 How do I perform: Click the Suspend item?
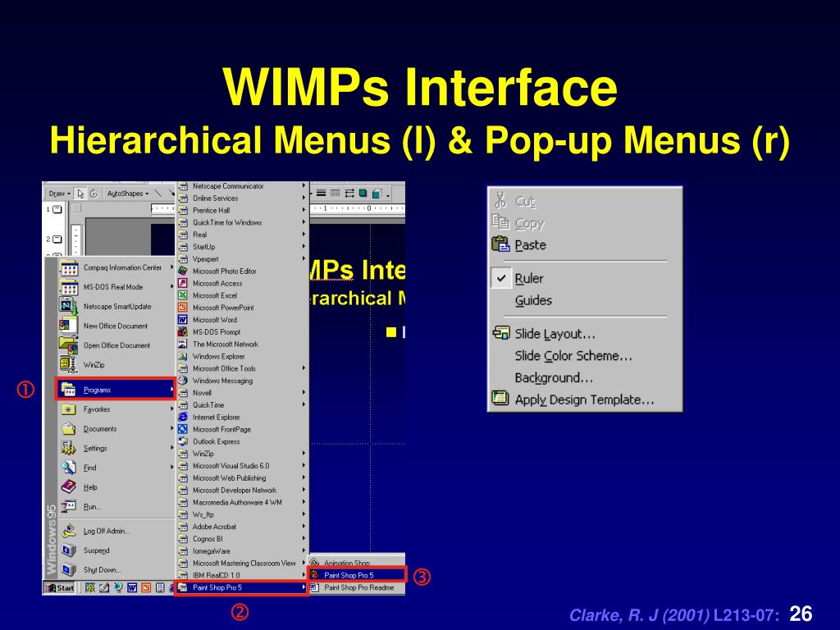point(116,550)
